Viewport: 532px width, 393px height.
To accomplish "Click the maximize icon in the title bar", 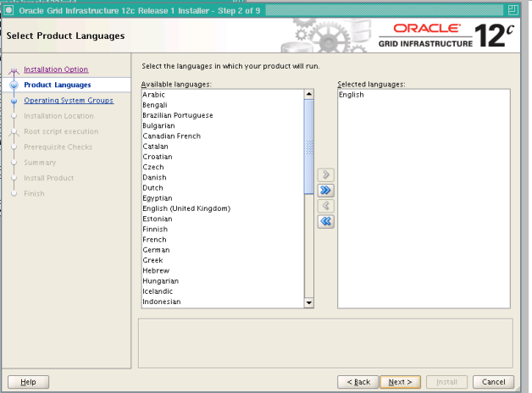I will coord(513,10).
